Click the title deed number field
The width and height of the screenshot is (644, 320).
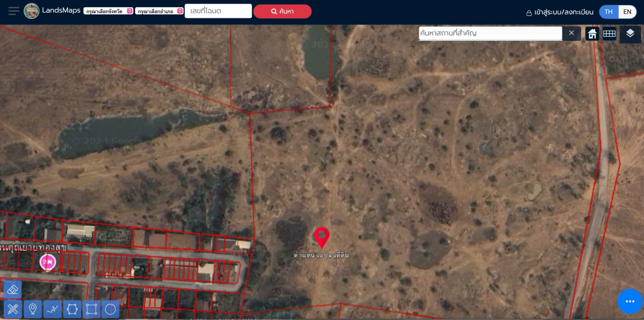point(218,11)
